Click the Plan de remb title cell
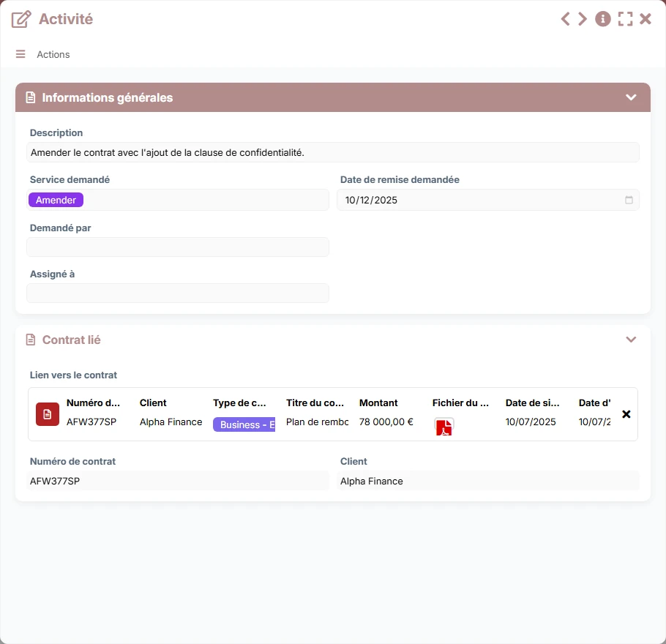This screenshot has height=644, width=666. pos(318,422)
